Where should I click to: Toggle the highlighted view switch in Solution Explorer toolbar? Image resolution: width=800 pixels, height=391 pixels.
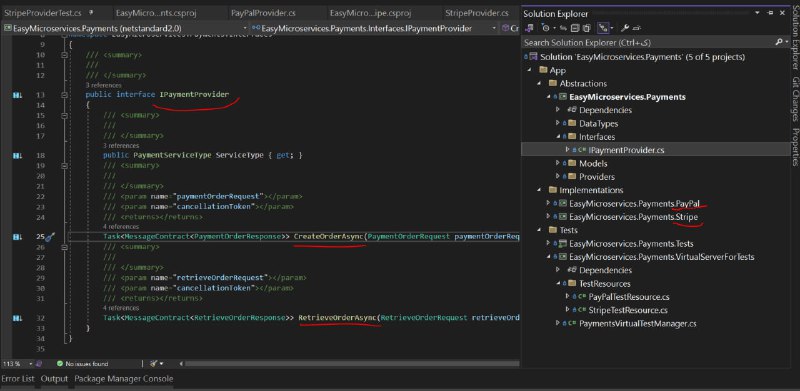(x=604, y=28)
